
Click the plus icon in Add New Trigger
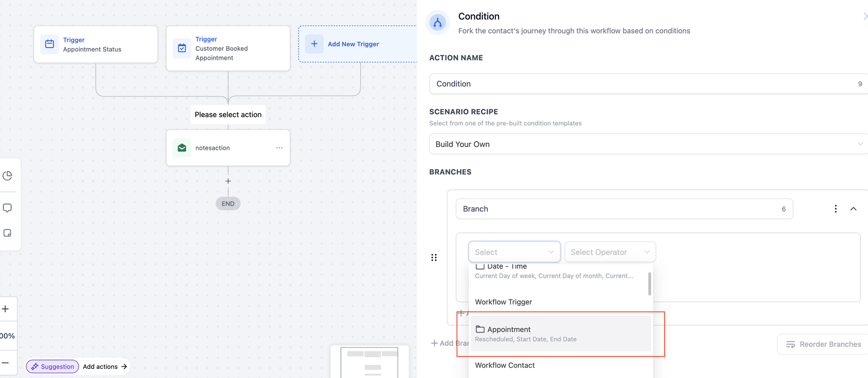click(x=314, y=44)
